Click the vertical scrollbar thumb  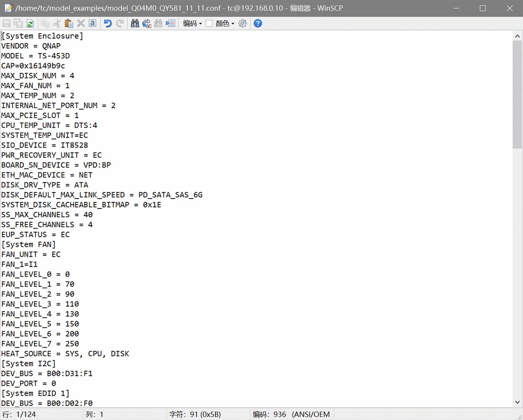[517, 95]
